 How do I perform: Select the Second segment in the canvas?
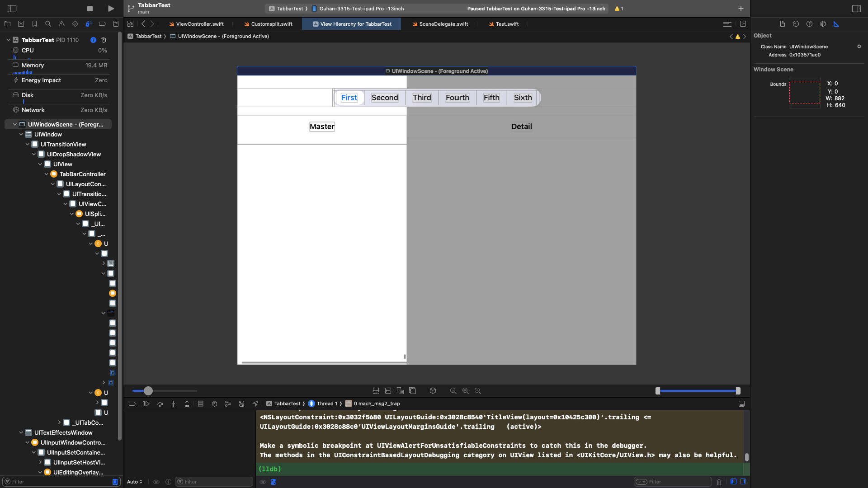(385, 98)
